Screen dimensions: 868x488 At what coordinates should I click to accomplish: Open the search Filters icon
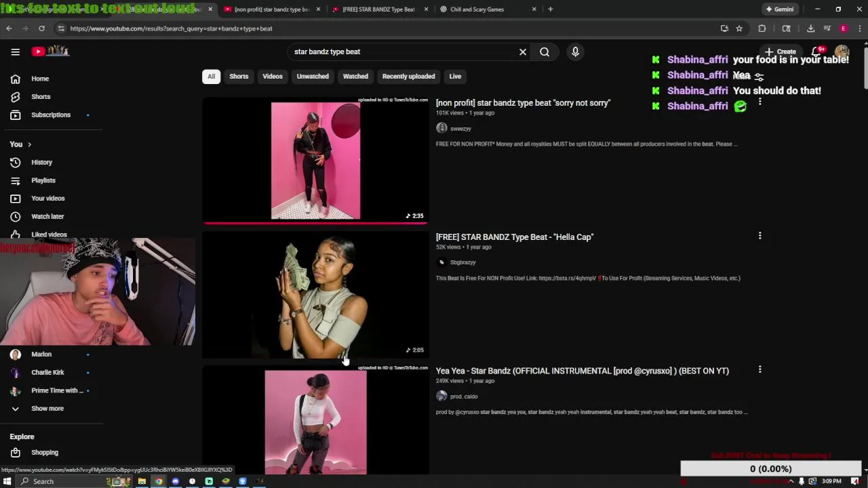(x=759, y=77)
